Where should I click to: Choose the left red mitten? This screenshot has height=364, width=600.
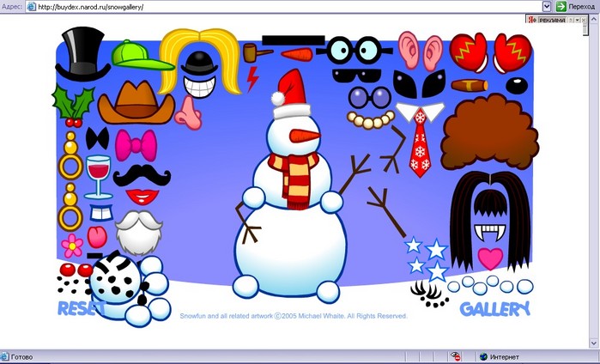(469, 52)
